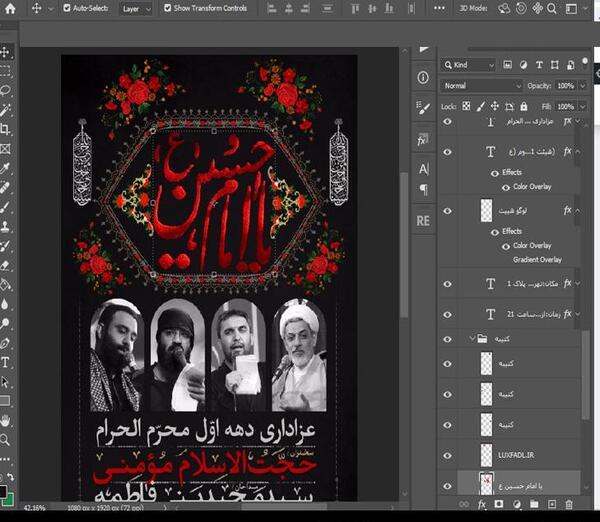Toggle the Auto-Select checkbox

point(67,8)
